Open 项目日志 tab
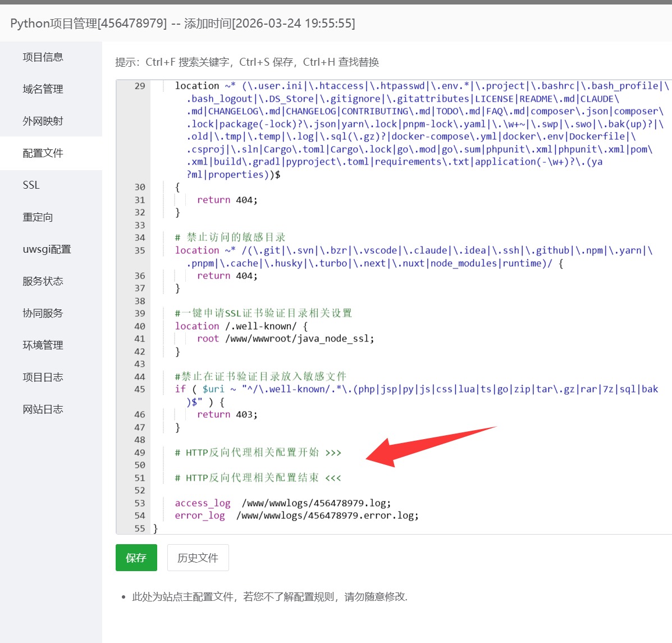672x643 pixels. point(43,377)
